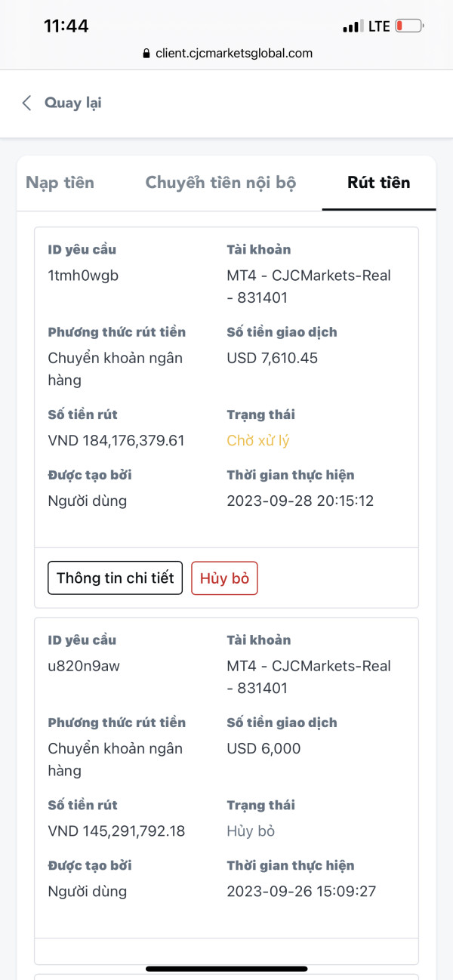
Task: Tap the LTE network indicator
Action: 379,26
